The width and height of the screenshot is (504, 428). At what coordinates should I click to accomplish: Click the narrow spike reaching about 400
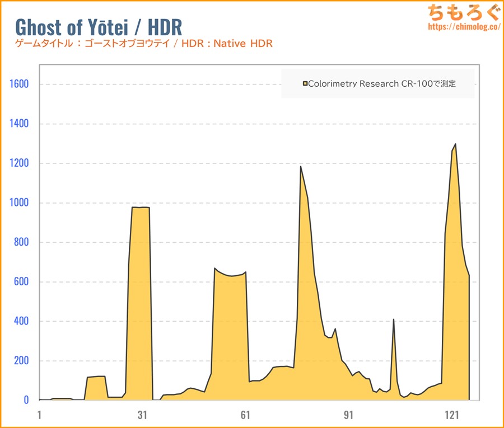point(394,320)
